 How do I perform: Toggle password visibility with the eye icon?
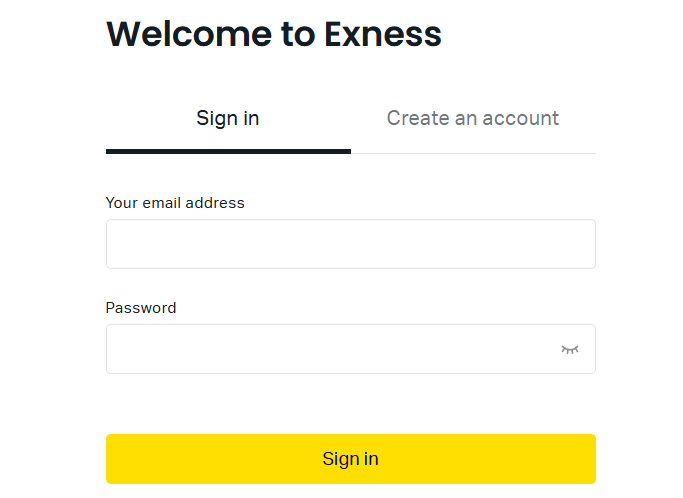point(570,349)
